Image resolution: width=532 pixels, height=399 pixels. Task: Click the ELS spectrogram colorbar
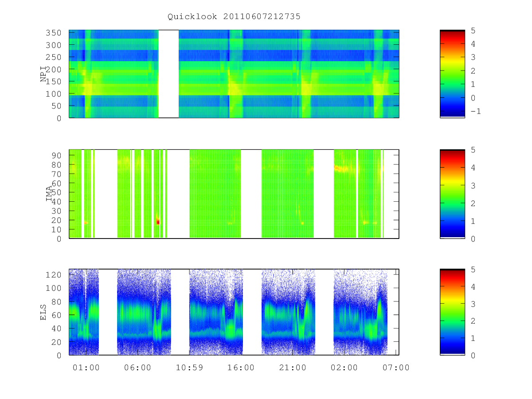click(452, 312)
